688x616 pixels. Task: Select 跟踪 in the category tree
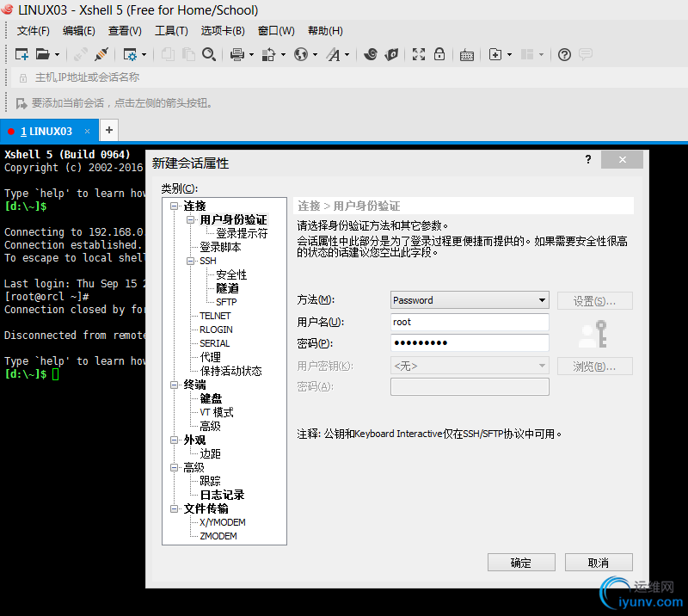[x=210, y=481]
